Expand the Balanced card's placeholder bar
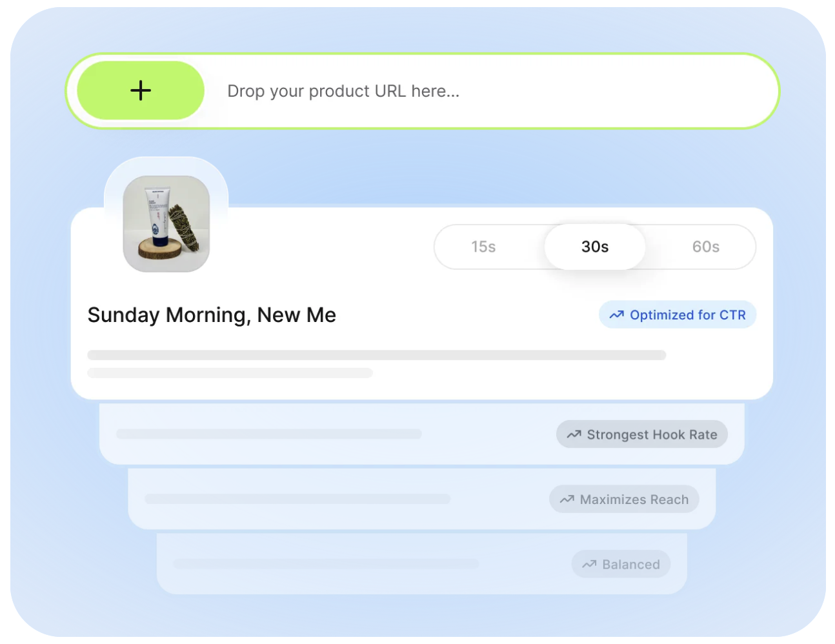The height and width of the screenshot is (644, 835). 325,564
